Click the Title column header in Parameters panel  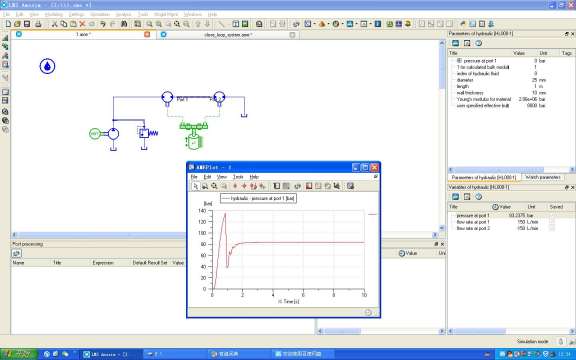point(453,53)
